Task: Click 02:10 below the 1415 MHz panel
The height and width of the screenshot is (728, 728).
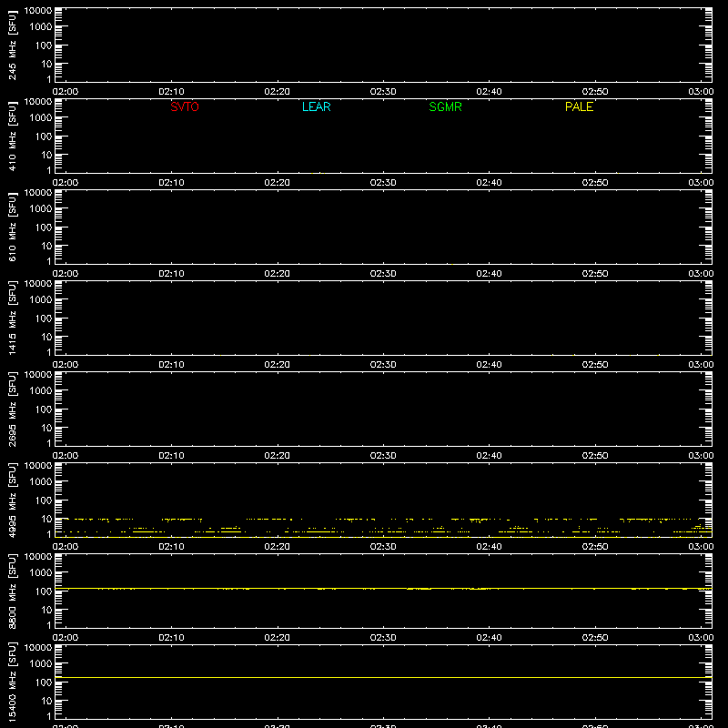Action: (171, 365)
